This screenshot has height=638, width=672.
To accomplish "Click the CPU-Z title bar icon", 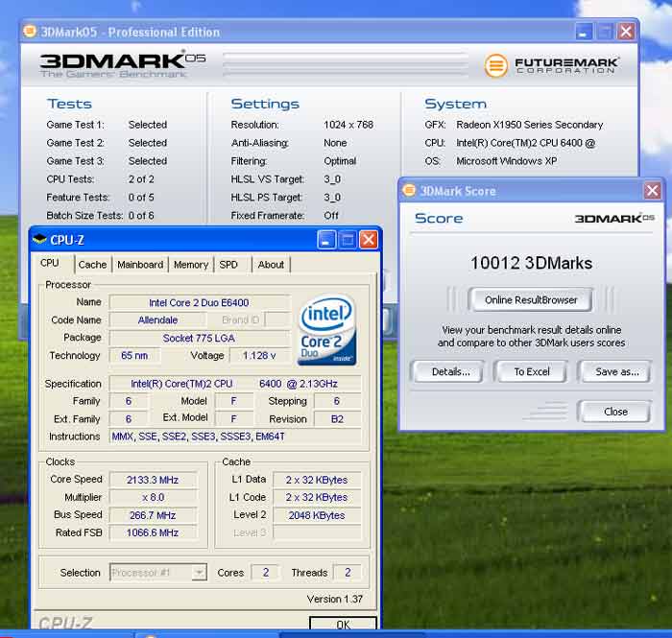I will click(40, 239).
